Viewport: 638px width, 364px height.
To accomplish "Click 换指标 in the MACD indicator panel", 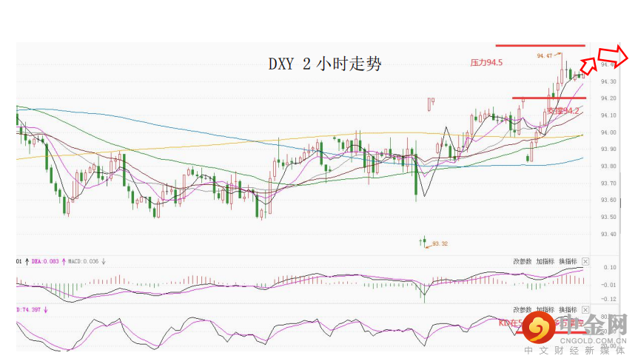I will pyautogui.click(x=568, y=261).
